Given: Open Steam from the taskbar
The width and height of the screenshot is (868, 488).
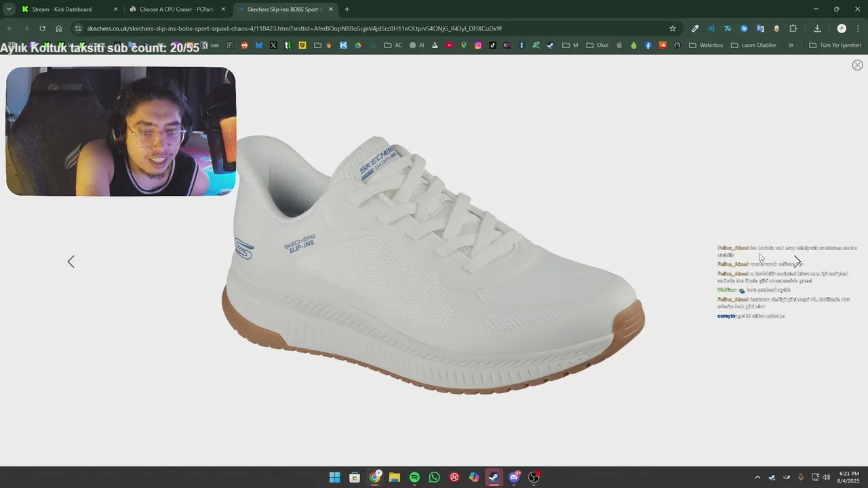Looking at the screenshot, I should click(494, 477).
